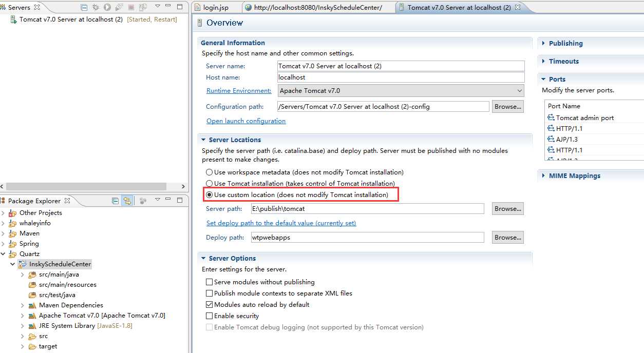Viewport: 644px width, 353px height.
Task: Click the JRE System Library icon
Action: (32, 326)
